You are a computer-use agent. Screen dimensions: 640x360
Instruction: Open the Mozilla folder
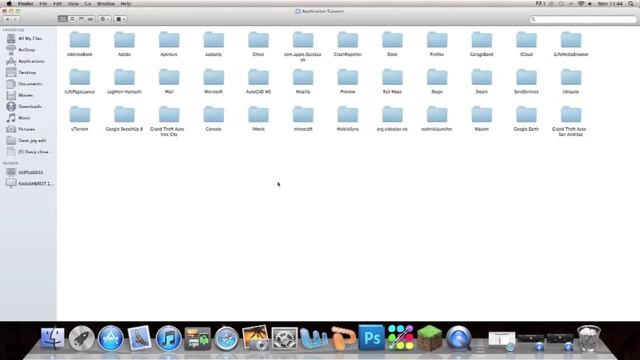[303, 78]
